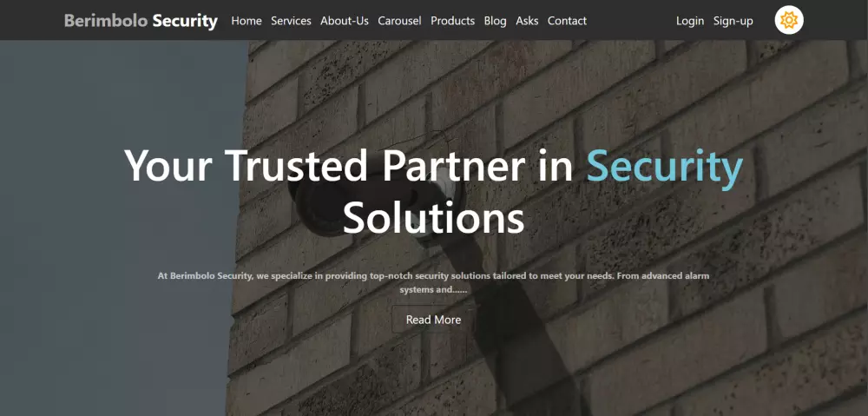Go to the Services page

pos(291,21)
